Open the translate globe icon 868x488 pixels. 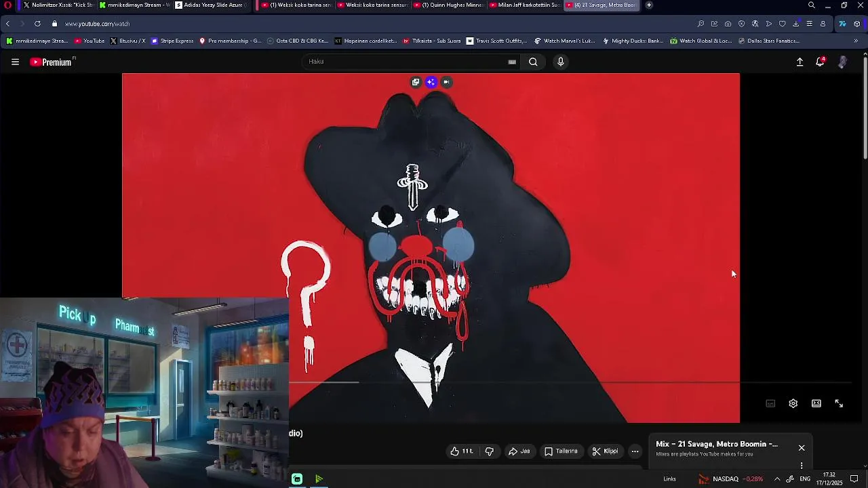755,24
